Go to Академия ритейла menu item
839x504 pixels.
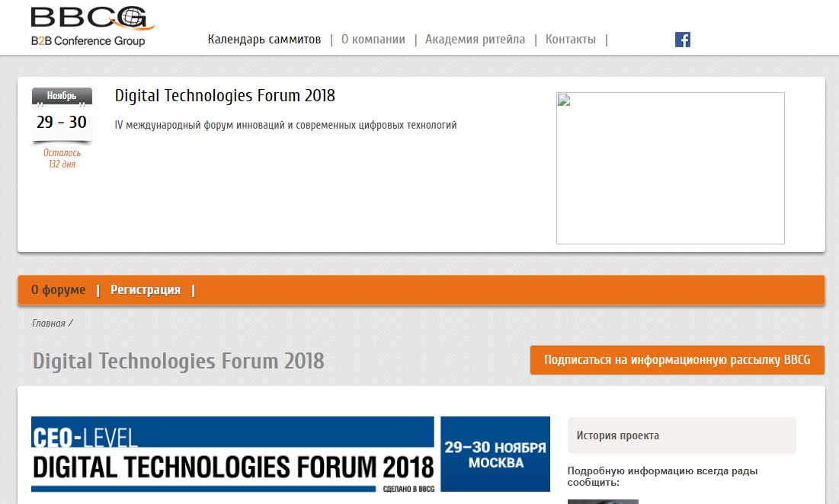pos(476,40)
